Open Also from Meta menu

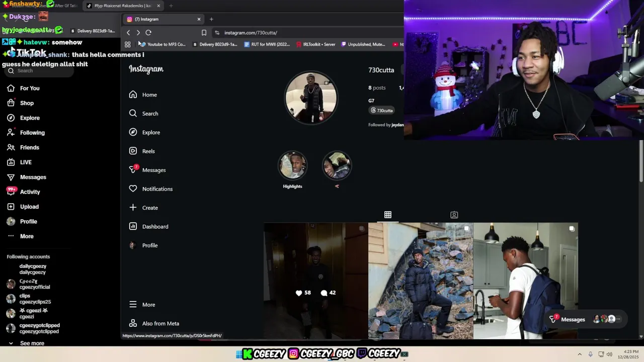tap(154, 323)
